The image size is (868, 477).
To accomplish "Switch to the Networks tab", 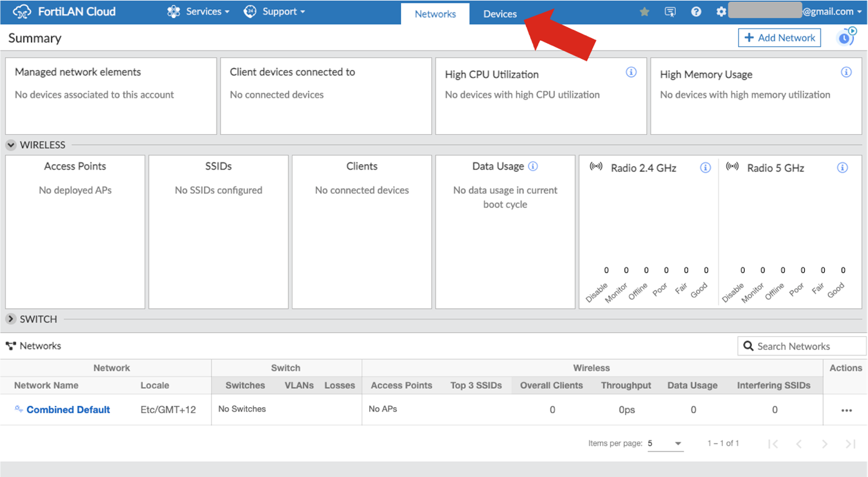I will coord(435,14).
